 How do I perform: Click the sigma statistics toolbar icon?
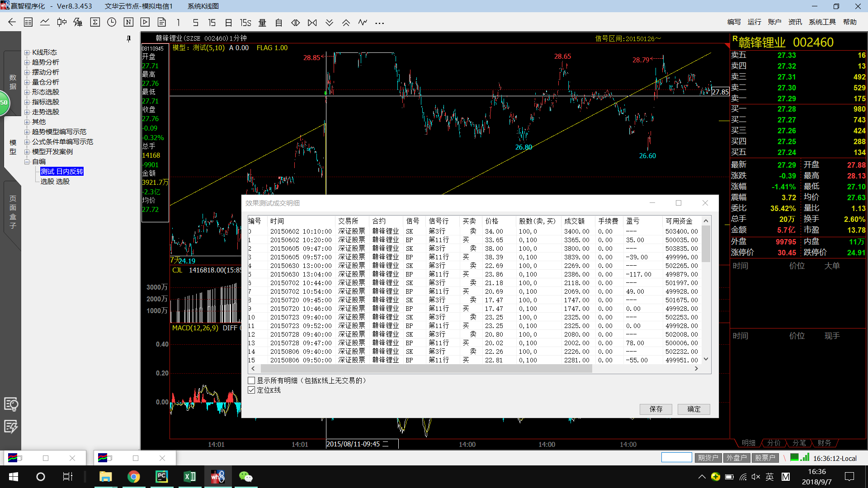coord(95,22)
